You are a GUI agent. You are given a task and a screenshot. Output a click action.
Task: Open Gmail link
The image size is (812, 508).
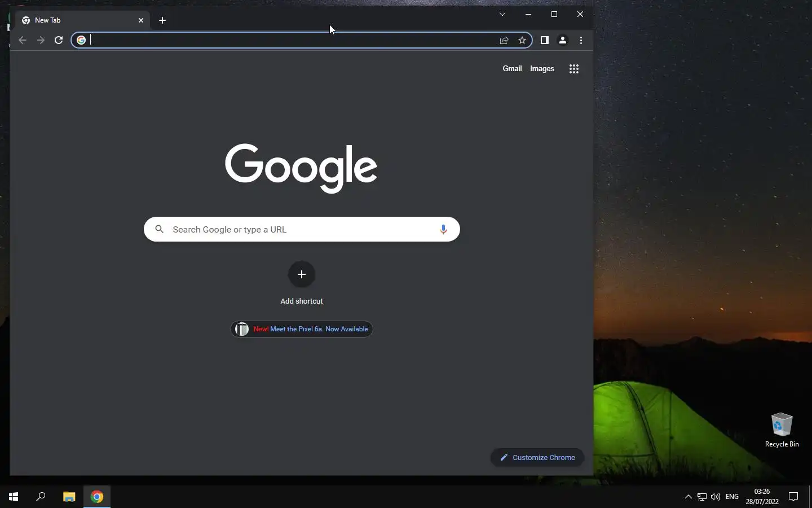(x=512, y=68)
